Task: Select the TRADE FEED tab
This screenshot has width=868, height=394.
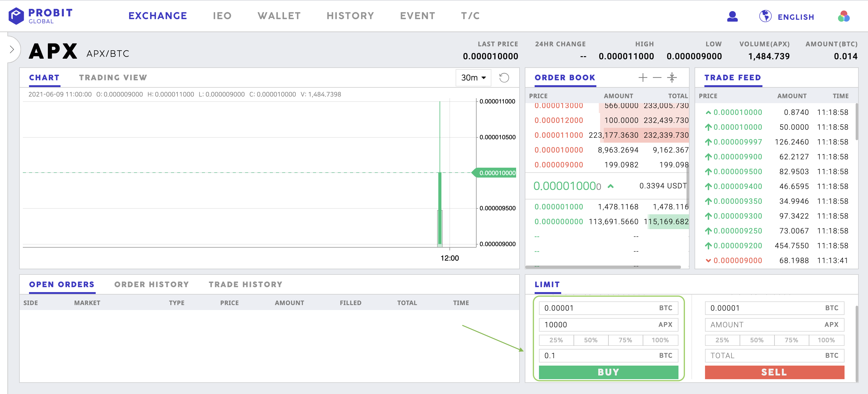Action: (732, 78)
